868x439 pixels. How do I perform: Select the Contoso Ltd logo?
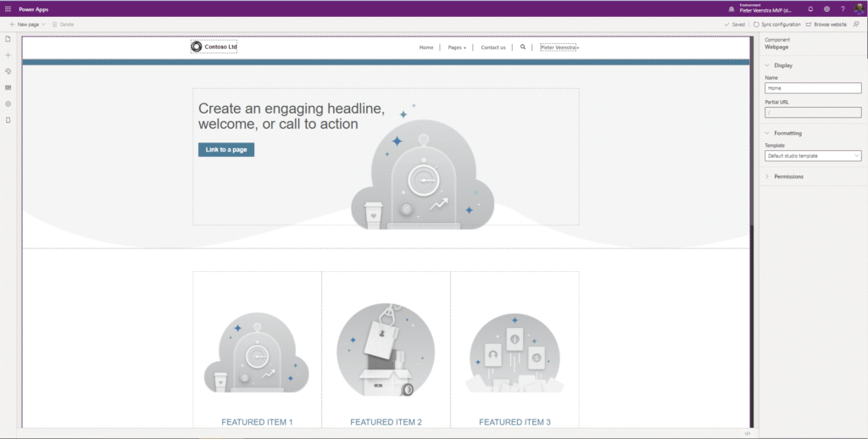pos(214,47)
